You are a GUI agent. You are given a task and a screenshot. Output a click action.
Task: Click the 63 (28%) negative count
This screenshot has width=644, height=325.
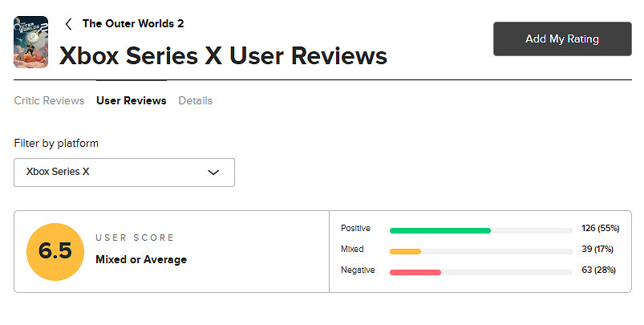(x=598, y=270)
